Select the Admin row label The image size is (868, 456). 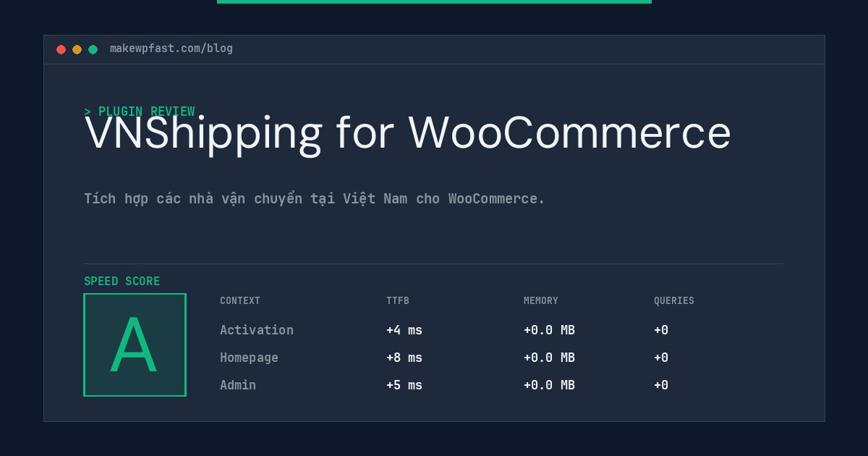238,385
